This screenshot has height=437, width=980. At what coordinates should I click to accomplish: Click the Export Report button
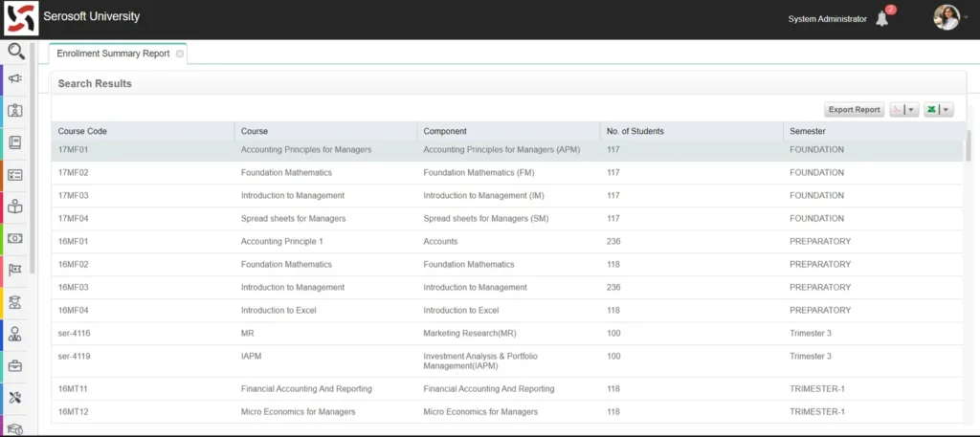854,110
